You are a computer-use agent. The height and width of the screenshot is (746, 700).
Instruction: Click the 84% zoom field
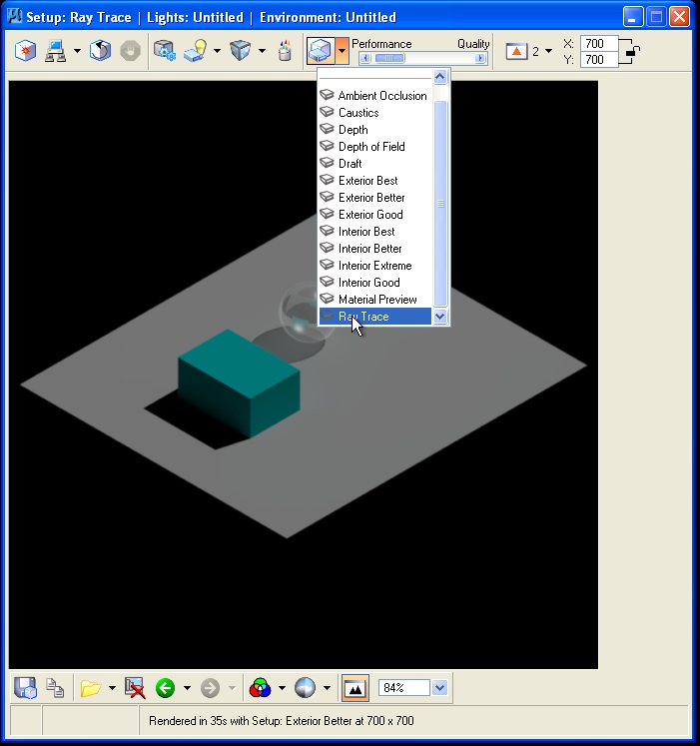coord(404,688)
